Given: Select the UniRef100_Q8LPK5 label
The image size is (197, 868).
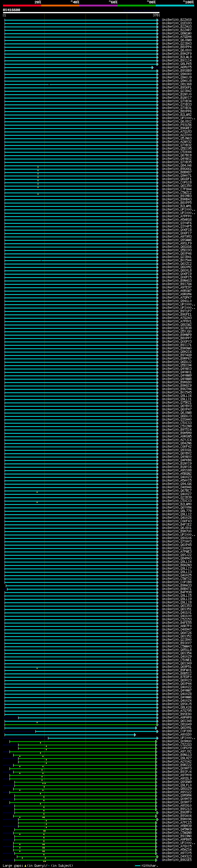Looking at the screenshot, I should pos(177,64).
